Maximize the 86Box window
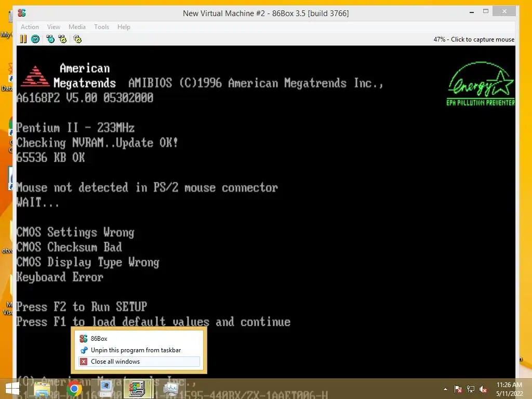The width and height of the screenshot is (532, 399). click(486, 11)
